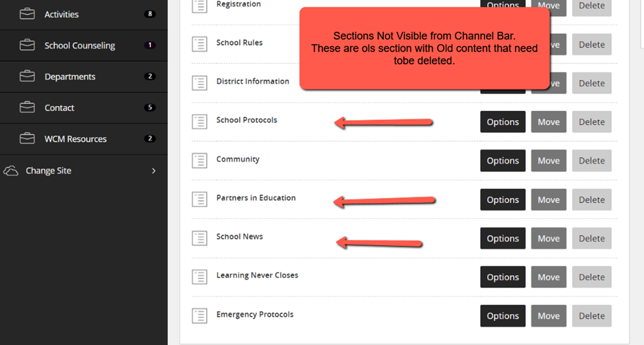This screenshot has height=345, width=644.
Task: Click the page icon beside Community
Action: 200,160
